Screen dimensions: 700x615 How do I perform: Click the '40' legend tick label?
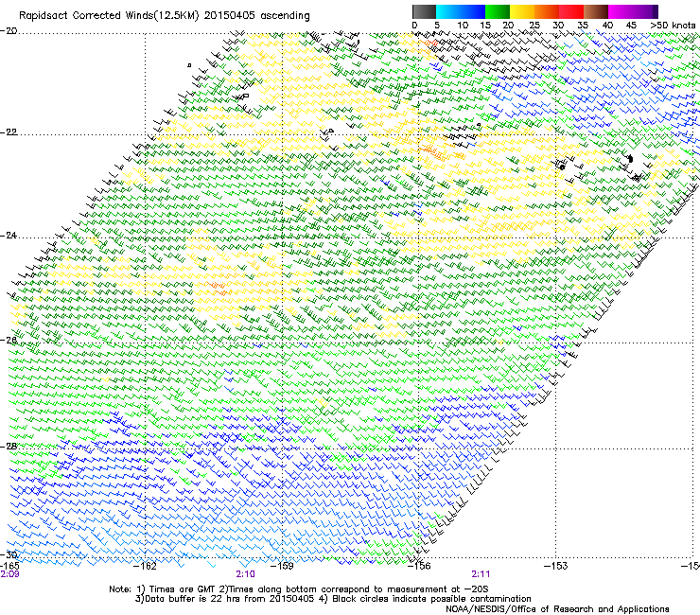[x=607, y=26]
